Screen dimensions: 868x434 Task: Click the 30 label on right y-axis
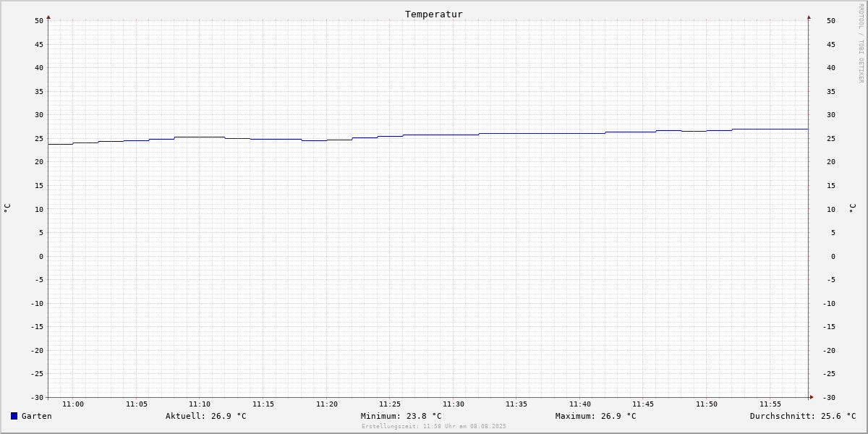[831, 115]
